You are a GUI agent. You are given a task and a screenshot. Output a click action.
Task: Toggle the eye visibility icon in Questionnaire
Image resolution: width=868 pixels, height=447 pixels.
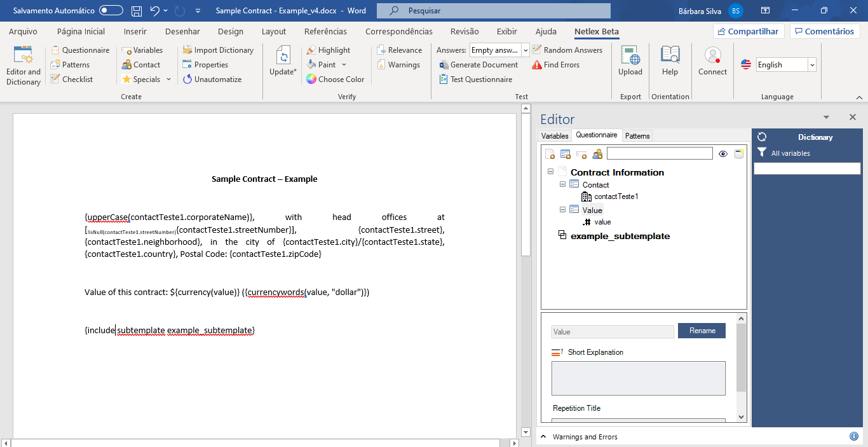[x=723, y=154]
